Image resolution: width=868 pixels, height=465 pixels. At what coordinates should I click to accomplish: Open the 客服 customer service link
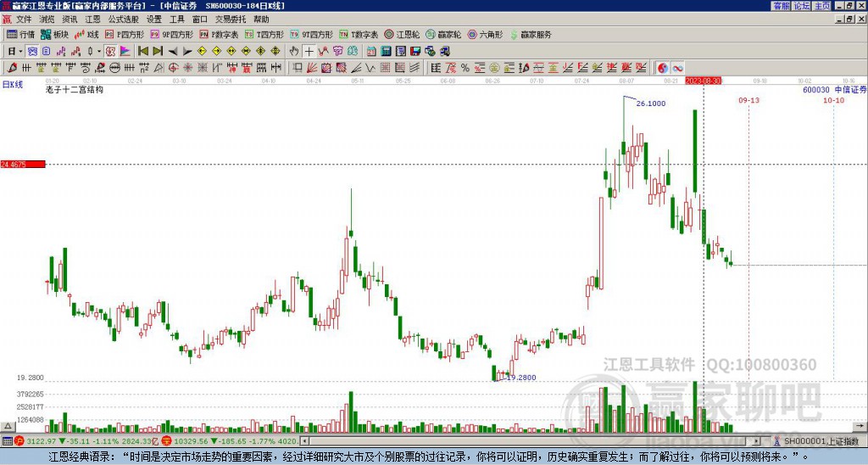coord(782,6)
